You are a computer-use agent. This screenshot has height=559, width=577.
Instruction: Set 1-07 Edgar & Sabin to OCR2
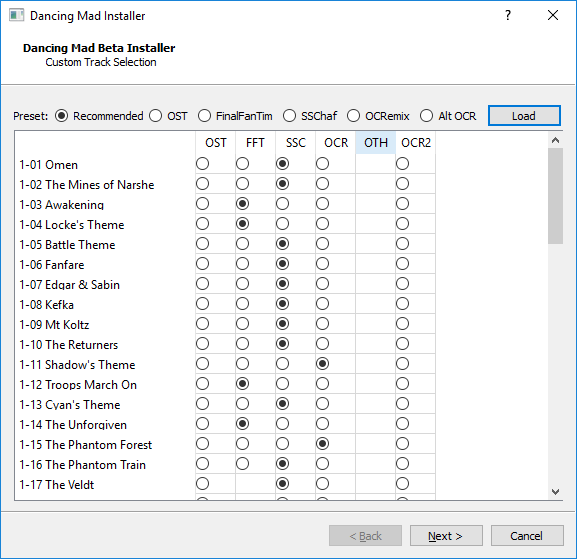(x=403, y=284)
